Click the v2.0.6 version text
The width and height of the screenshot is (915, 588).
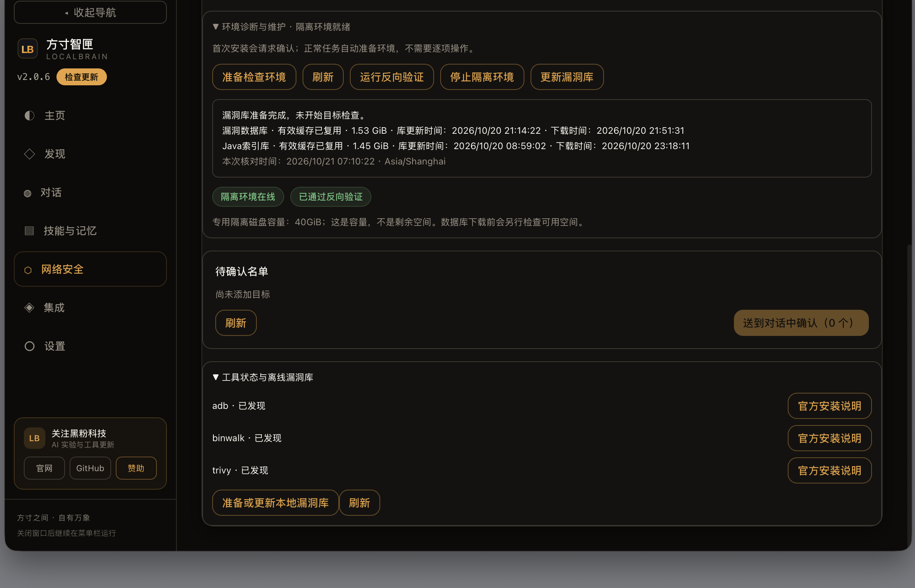[33, 77]
